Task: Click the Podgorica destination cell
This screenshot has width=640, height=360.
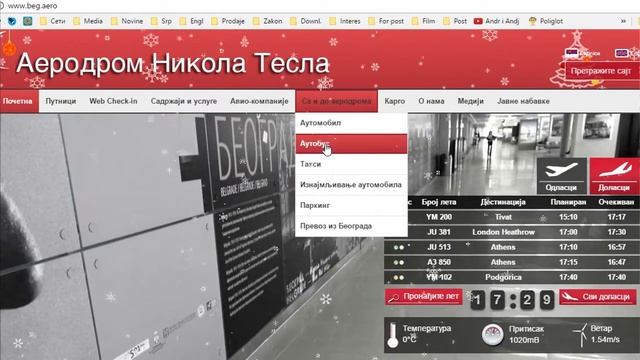Action: [x=503, y=278]
